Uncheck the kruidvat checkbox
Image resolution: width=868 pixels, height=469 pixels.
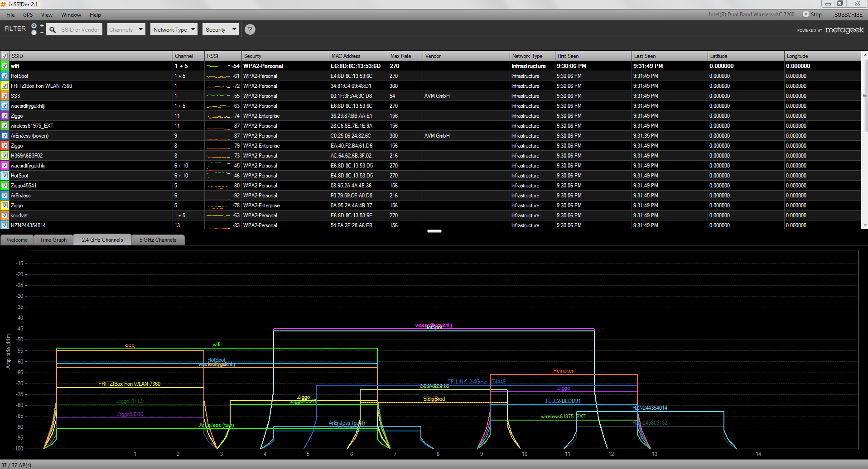click(5, 215)
